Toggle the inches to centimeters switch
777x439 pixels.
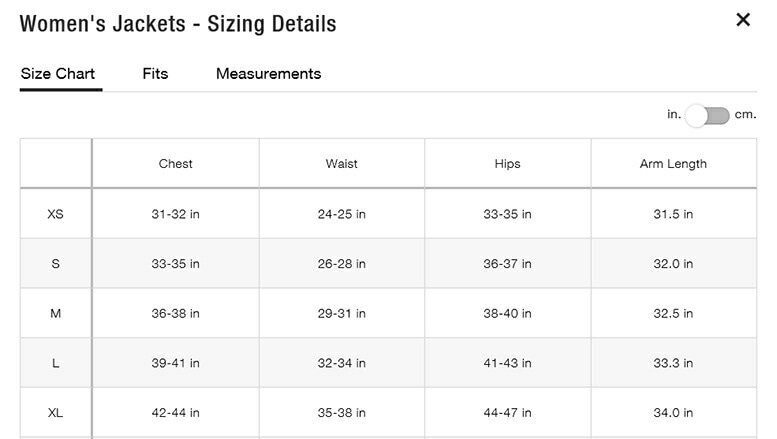pyautogui.click(x=708, y=115)
